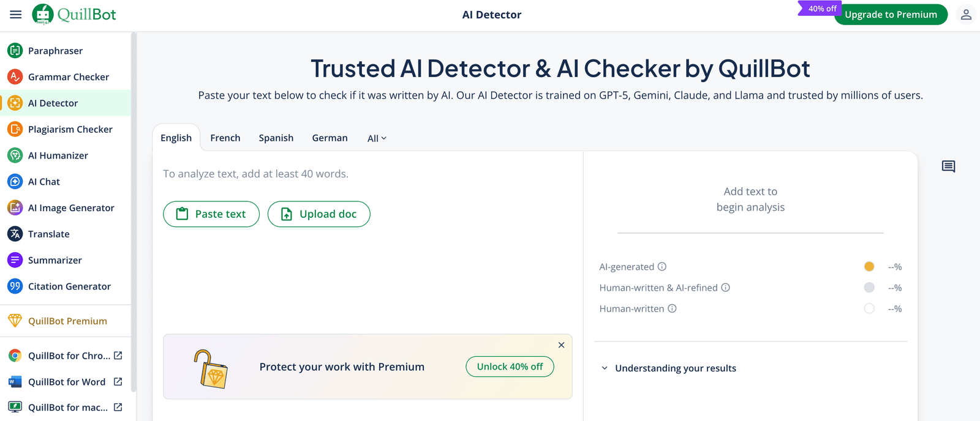Click the 40% off badge
The image size is (980, 421).
click(x=821, y=9)
